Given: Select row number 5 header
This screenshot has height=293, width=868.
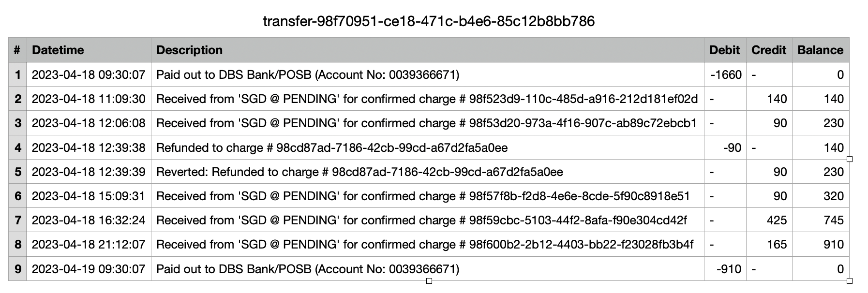Looking at the screenshot, I should [x=17, y=172].
